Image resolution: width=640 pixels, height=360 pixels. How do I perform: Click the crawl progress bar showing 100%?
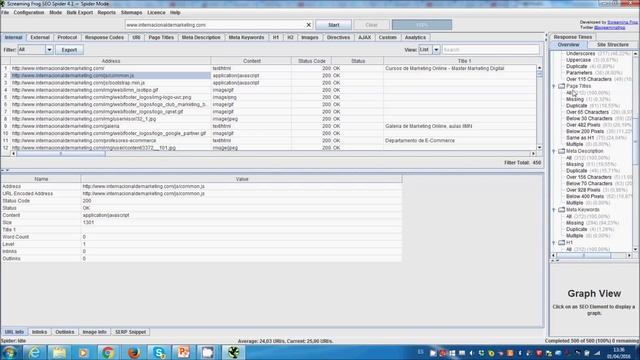[422, 25]
